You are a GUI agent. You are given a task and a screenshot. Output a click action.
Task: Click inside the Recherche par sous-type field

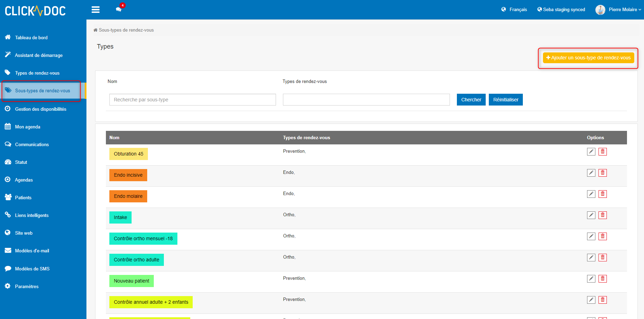(192, 100)
